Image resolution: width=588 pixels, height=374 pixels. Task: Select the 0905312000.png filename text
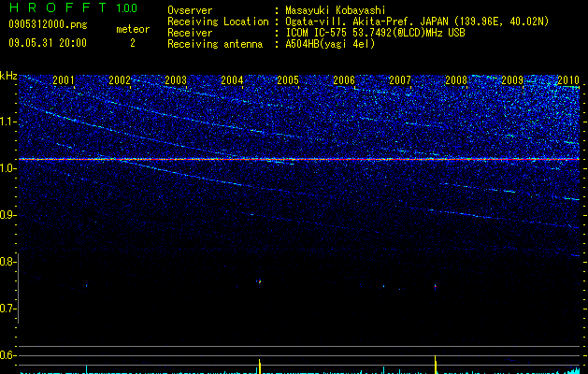[48, 24]
